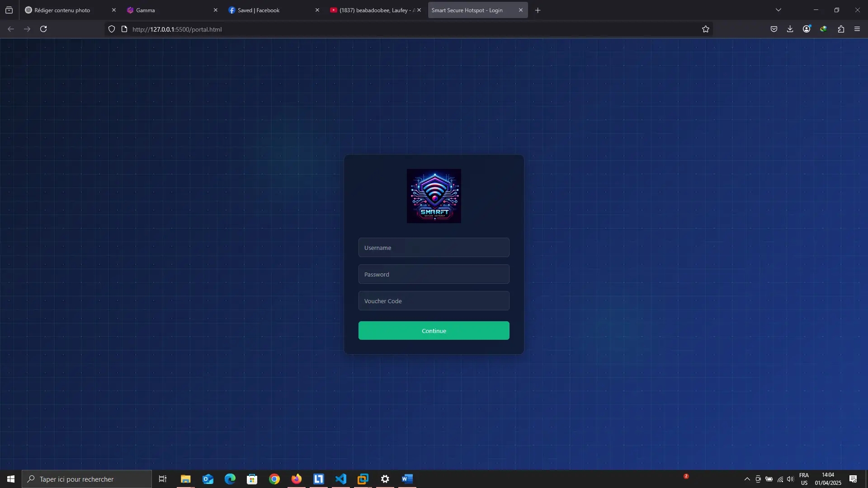This screenshot has height=488, width=868.
Task: Reload the current portal page
Action: [x=43, y=29]
